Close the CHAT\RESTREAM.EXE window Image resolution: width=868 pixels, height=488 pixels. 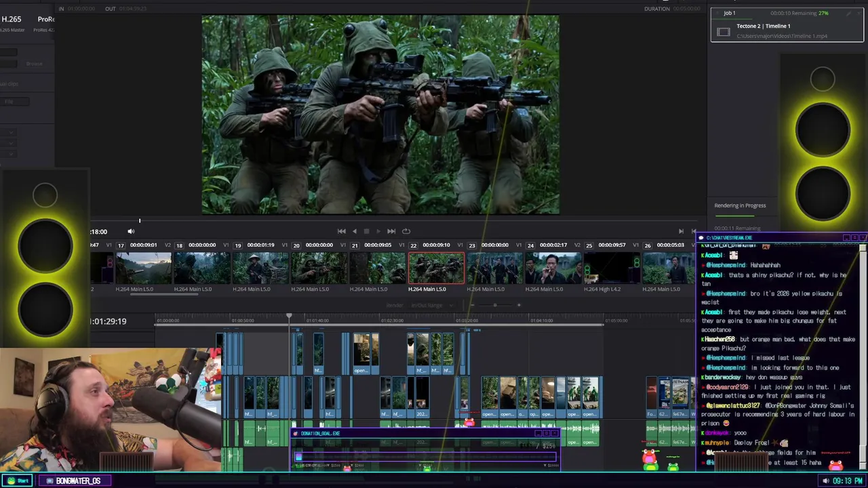(x=863, y=238)
